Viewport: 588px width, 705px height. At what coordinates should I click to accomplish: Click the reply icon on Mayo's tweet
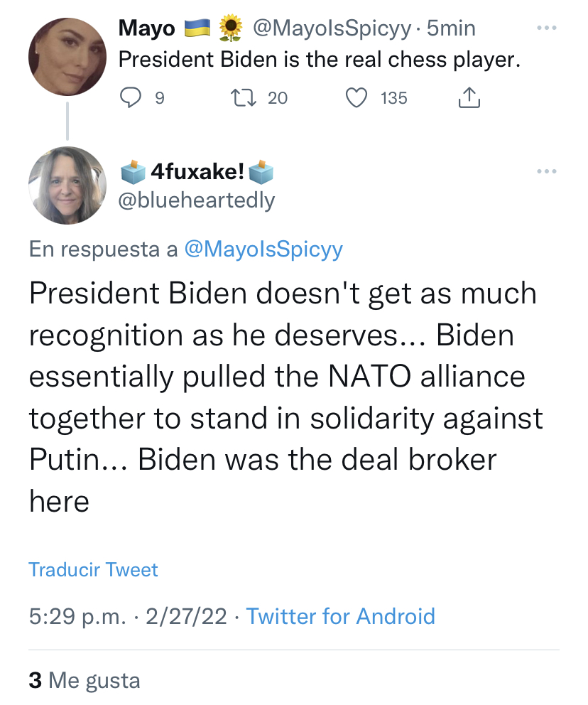click(131, 97)
